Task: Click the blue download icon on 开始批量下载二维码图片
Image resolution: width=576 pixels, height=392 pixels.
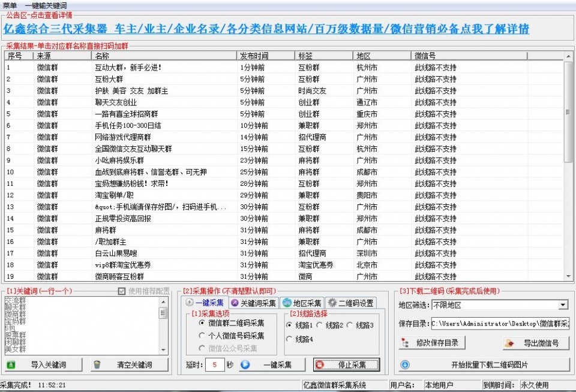Action: point(405,365)
